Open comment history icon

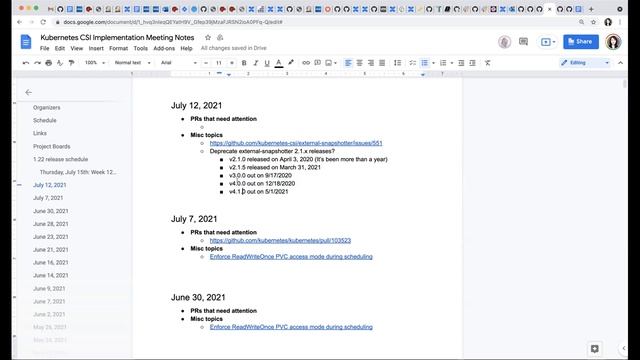(523, 42)
